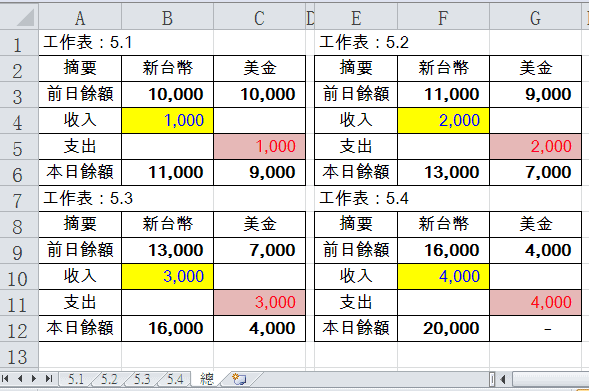Select column G header
The height and width of the screenshot is (391, 589).
pos(536,17)
